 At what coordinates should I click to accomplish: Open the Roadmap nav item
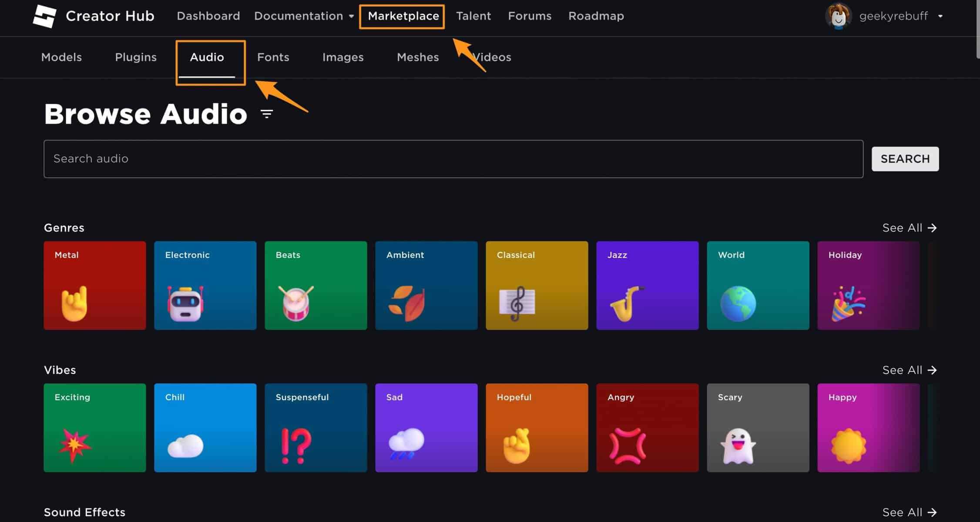pyautogui.click(x=596, y=16)
